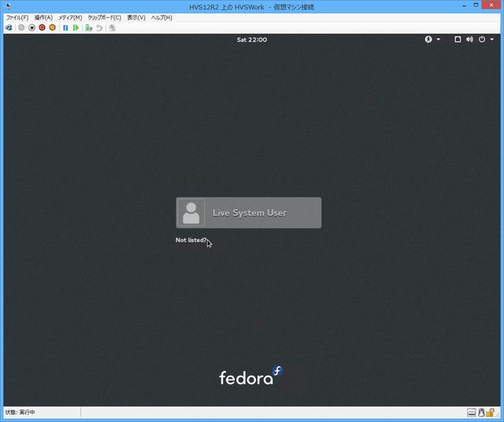
Task: Click the keyboard icon in the status bar
Action: (472, 412)
